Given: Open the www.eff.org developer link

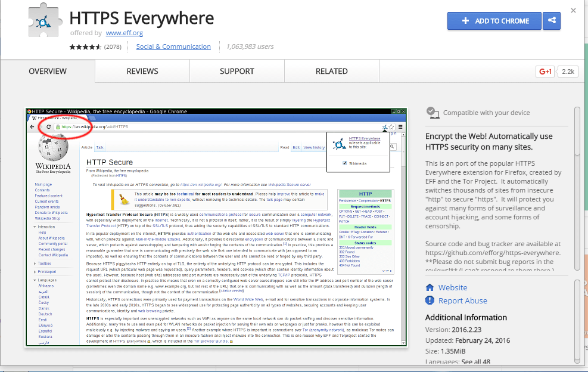Looking at the screenshot, I should pos(124,33).
